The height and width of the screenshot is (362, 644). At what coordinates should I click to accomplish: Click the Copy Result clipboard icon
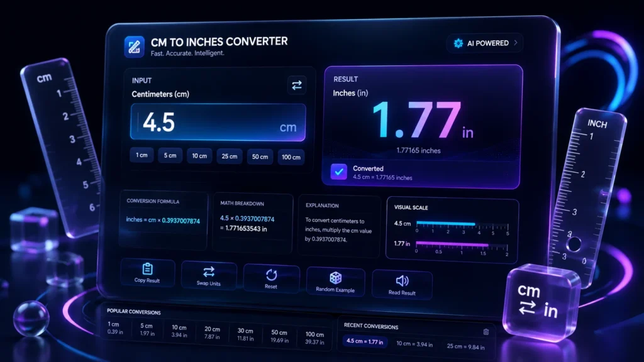[x=147, y=269]
